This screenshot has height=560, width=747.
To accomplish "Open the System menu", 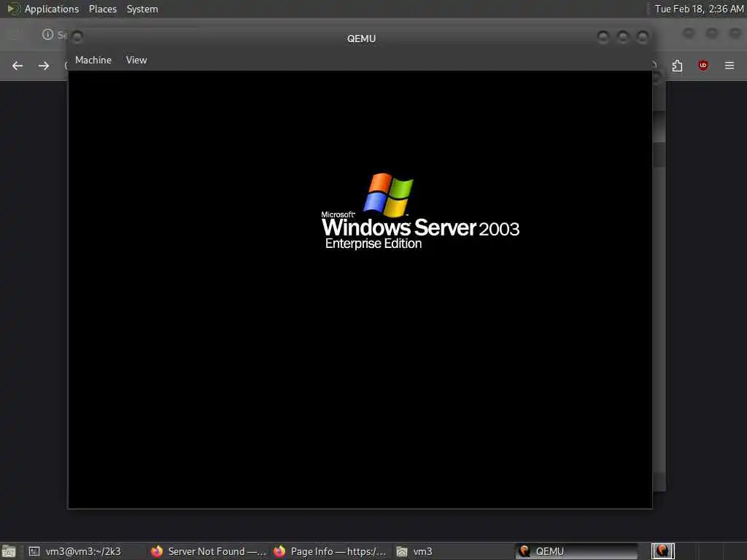I will (x=142, y=9).
